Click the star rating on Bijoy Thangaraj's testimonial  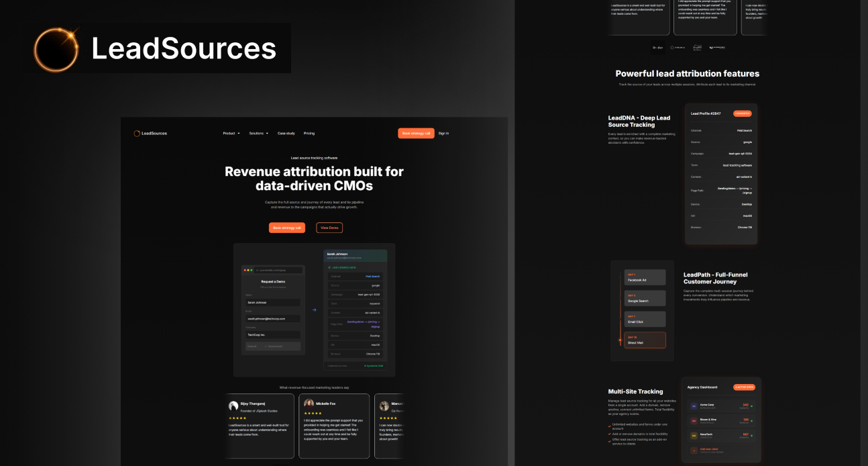click(x=237, y=418)
